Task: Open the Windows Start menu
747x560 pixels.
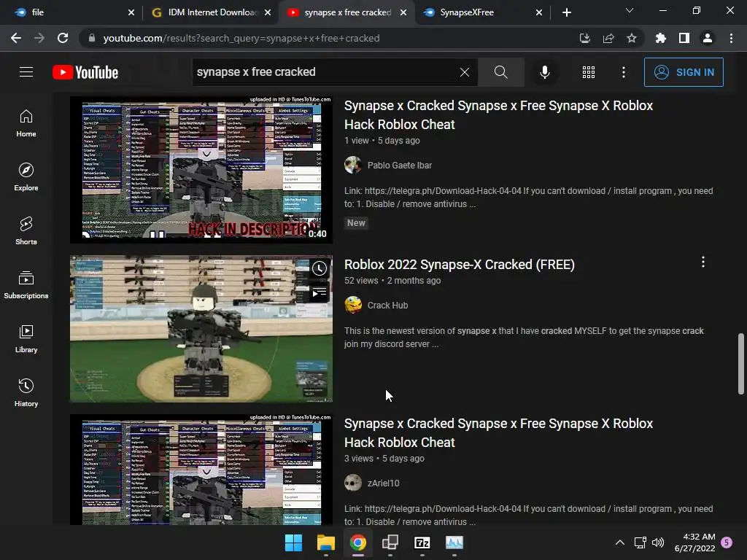Action: click(293, 542)
